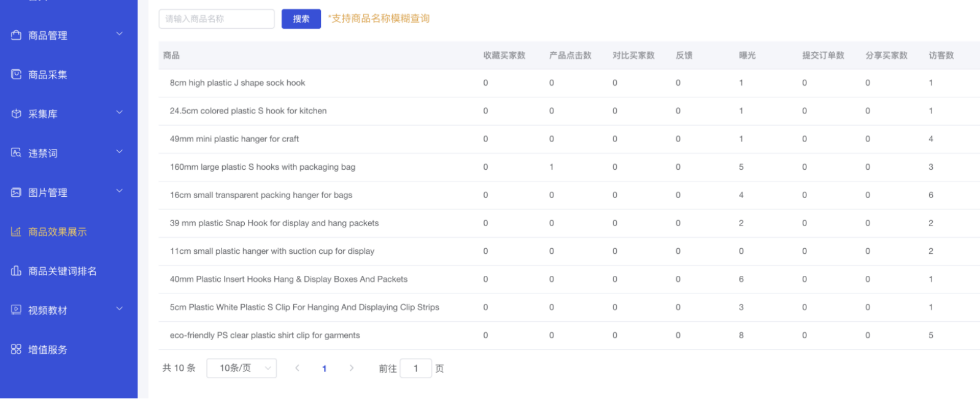Click the *支持商品名称模糊查询 hint text

[379, 18]
